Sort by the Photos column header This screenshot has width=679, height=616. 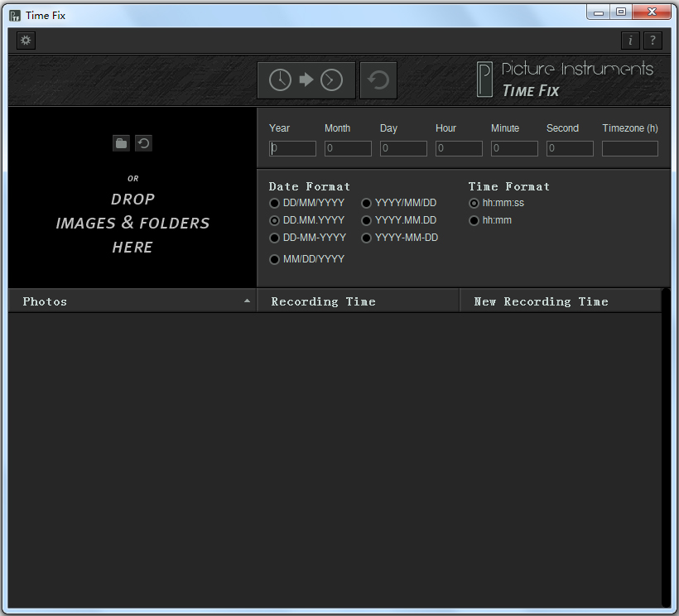pos(132,301)
